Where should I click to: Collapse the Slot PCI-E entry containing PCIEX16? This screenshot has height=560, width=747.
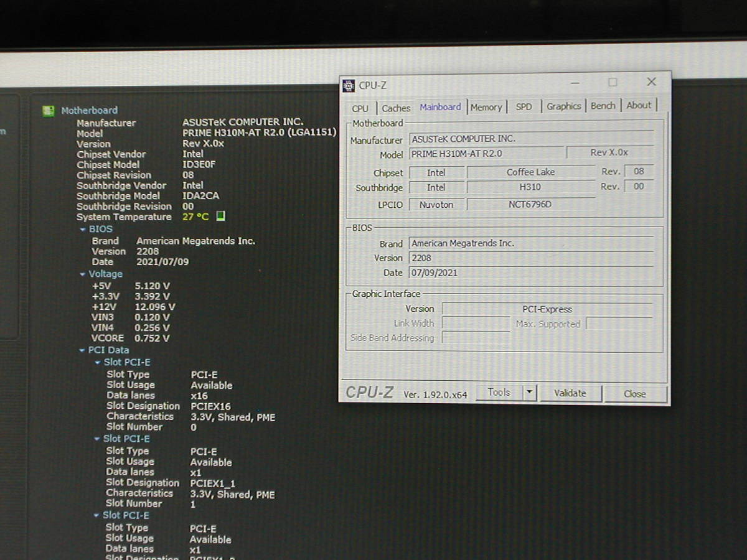point(98,363)
